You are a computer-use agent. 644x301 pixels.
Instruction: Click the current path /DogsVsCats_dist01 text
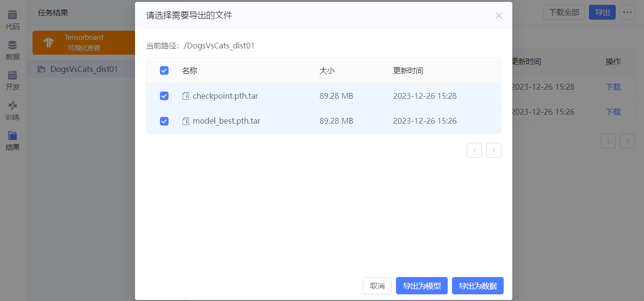tap(219, 46)
